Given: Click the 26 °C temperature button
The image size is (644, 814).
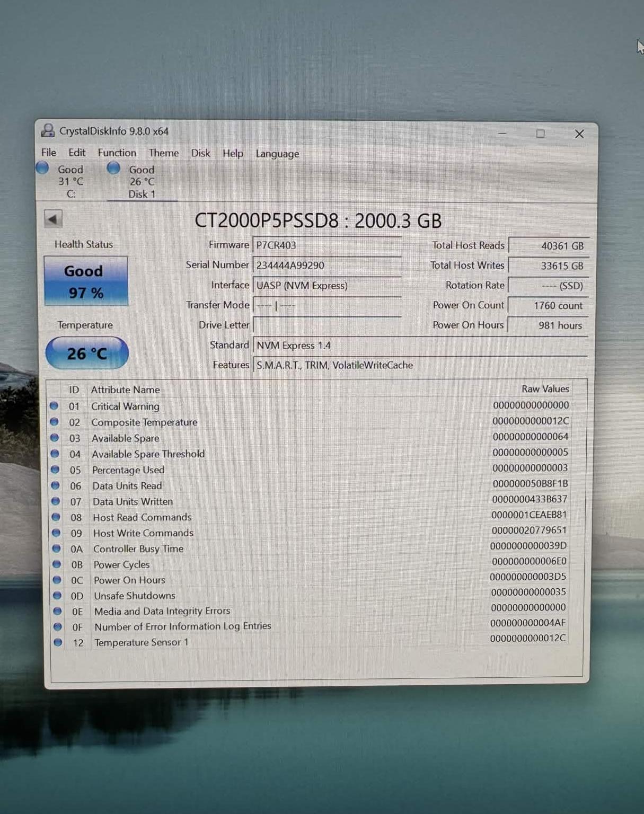Looking at the screenshot, I should [87, 353].
